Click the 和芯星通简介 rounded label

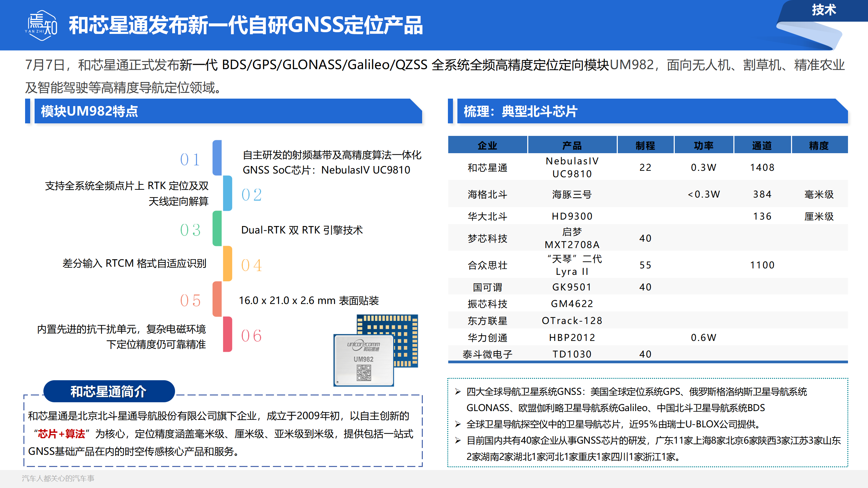(108, 391)
